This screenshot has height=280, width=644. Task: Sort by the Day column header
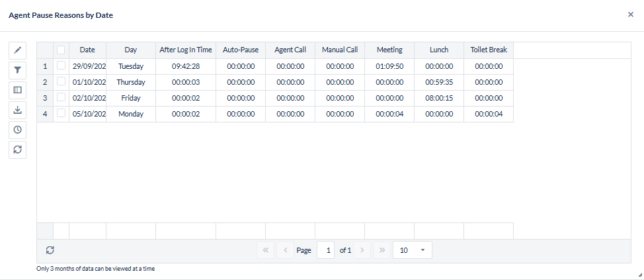[x=131, y=50]
